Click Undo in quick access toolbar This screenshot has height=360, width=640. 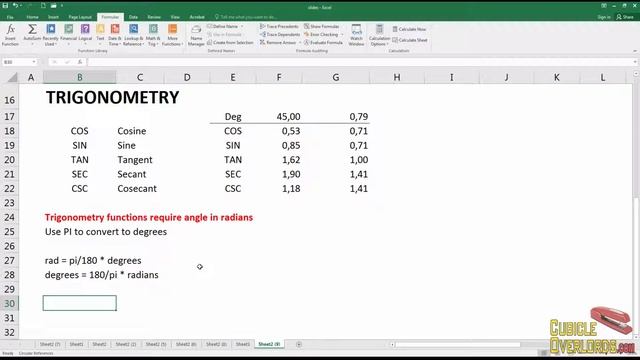tap(15, 6)
